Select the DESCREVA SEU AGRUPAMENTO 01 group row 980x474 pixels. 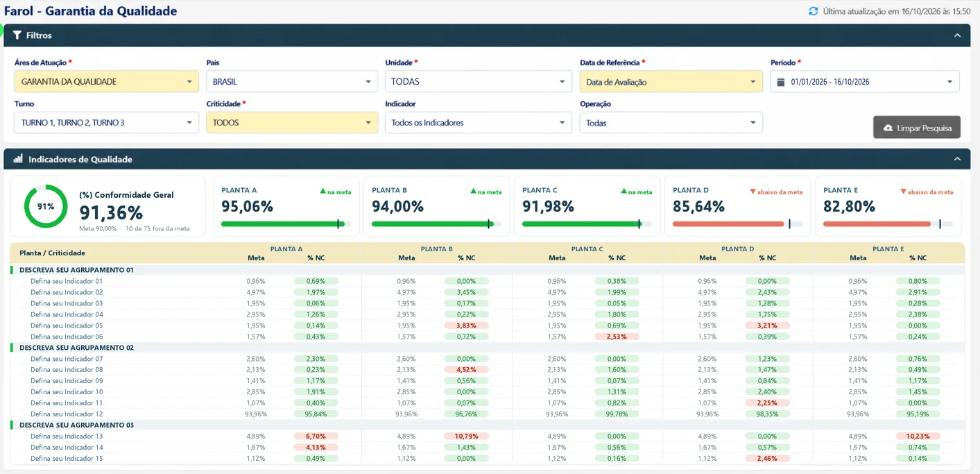tap(487, 270)
